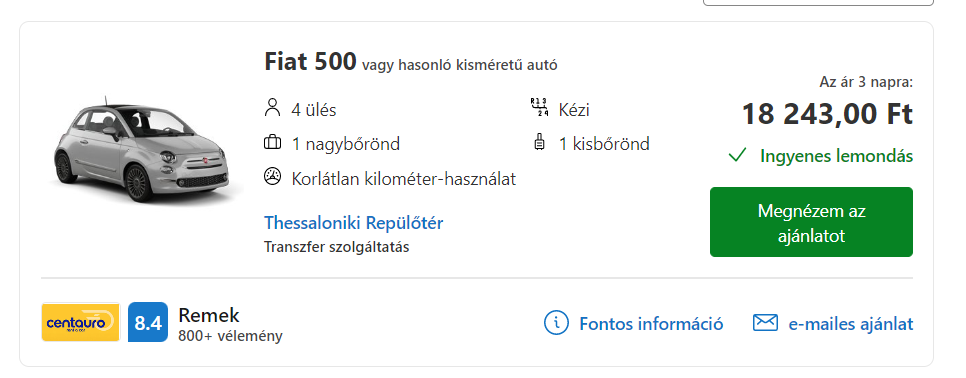Click the seats person icon
Screen dimensions: 966x378
[272, 108]
